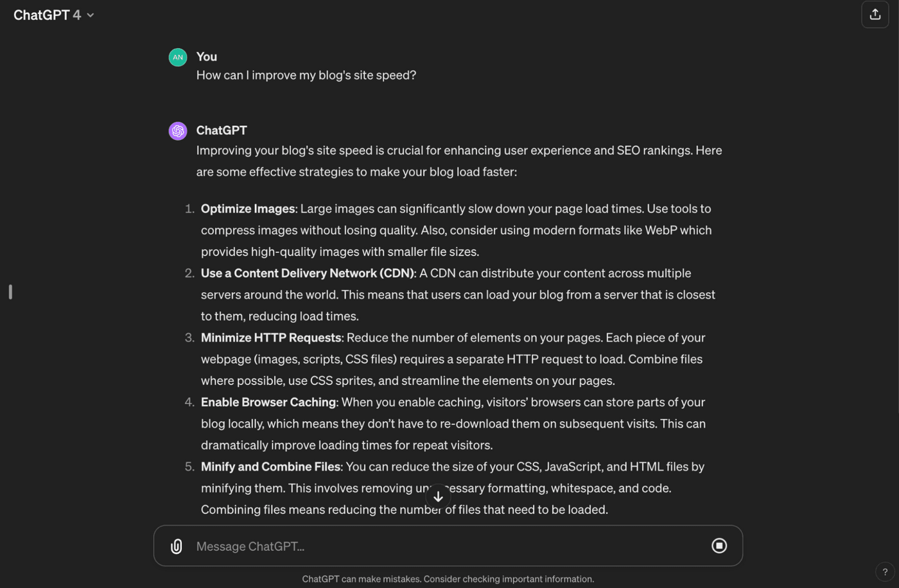Click the user's site speed question text
The height and width of the screenshot is (588, 899).
[x=306, y=75]
